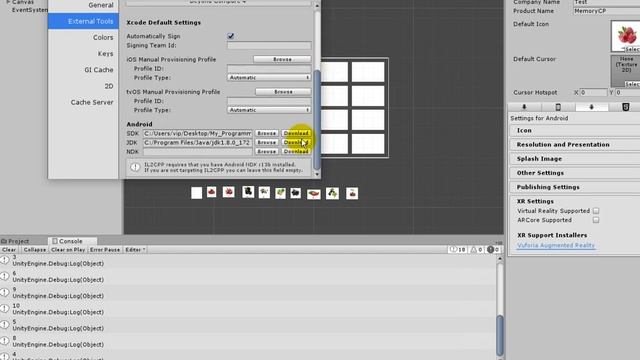
Task: Toggle Clear on Play in console
Action: [68, 249]
